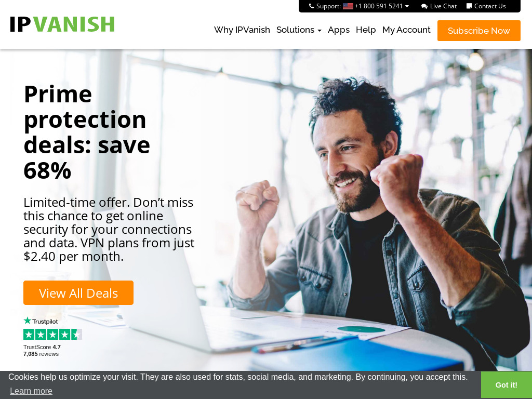Dismiss cookie banner with Got it!
The height and width of the screenshot is (399, 532).
[506, 385]
